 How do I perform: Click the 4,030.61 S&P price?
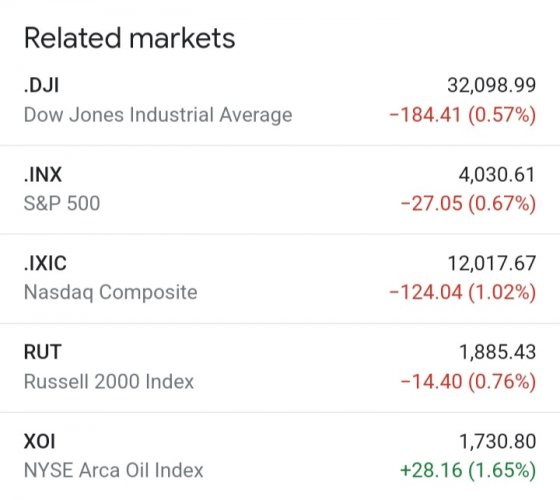point(497,174)
